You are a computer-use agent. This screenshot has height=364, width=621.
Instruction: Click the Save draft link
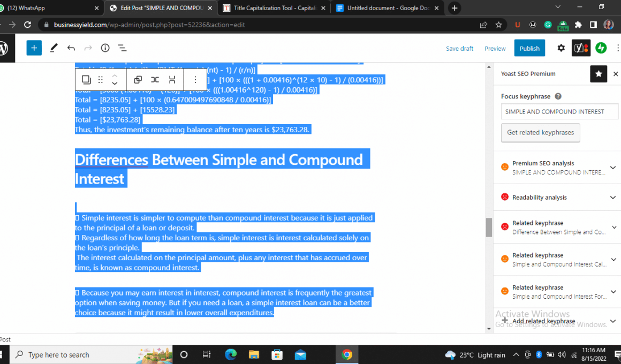(459, 49)
